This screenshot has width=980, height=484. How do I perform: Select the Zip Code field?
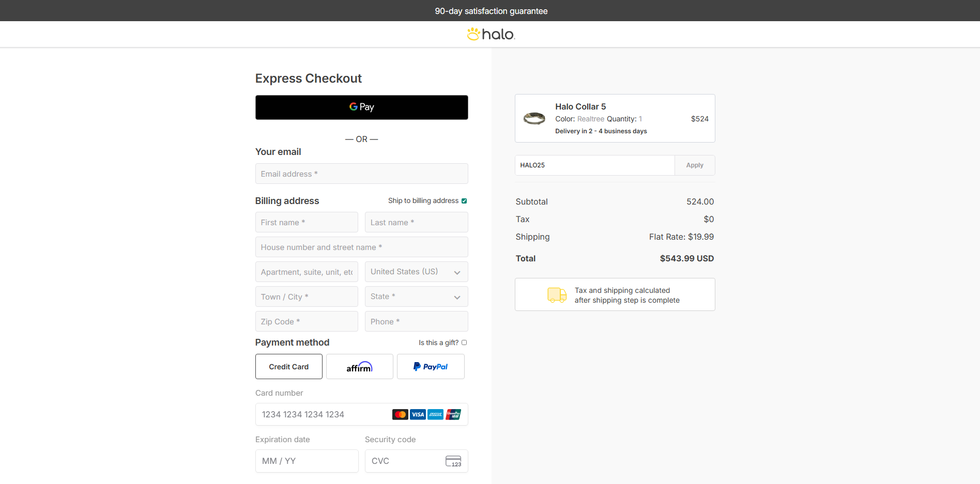click(x=307, y=321)
